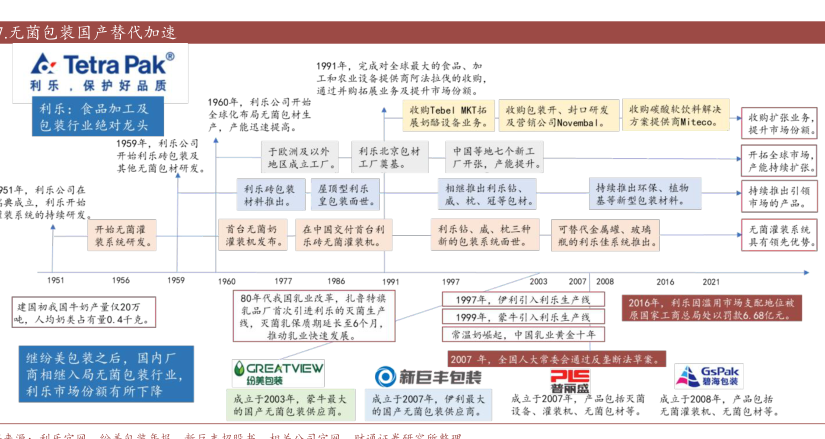Viewport: 825px width, 439px height.
Task: Select the 1977 year label on timeline
Action: pos(283,282)
